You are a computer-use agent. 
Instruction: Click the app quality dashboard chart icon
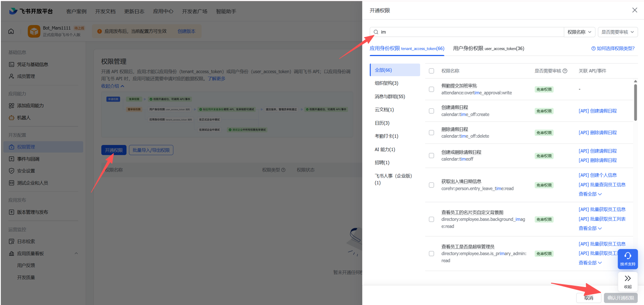[x=11, y=254]
